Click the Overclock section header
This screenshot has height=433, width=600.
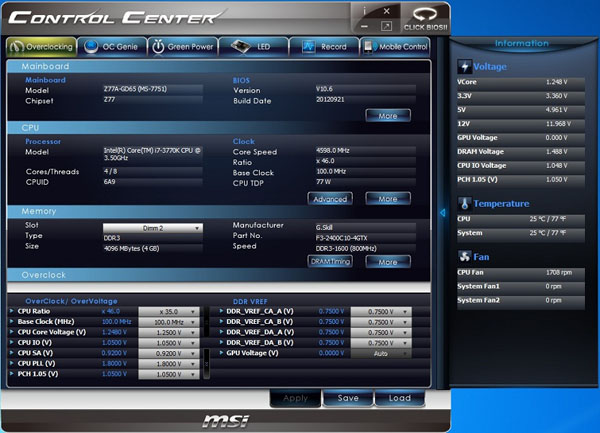(x=219, y=275)
